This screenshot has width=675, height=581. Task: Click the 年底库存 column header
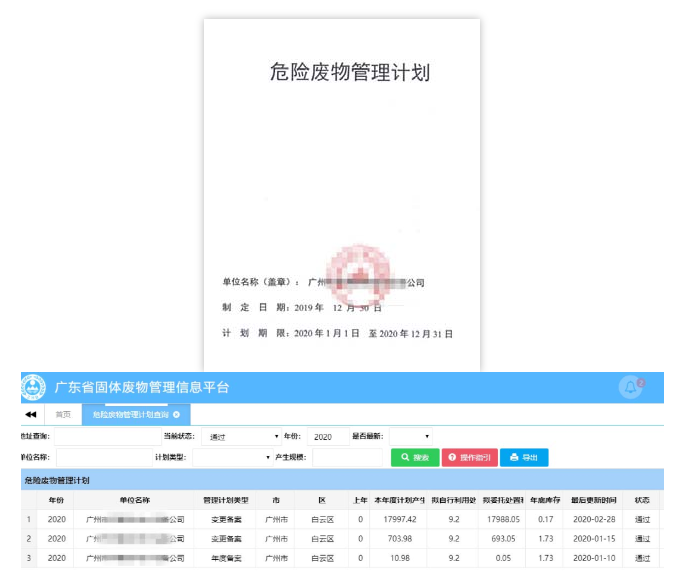pyautogui.click(x=545, y=500)
